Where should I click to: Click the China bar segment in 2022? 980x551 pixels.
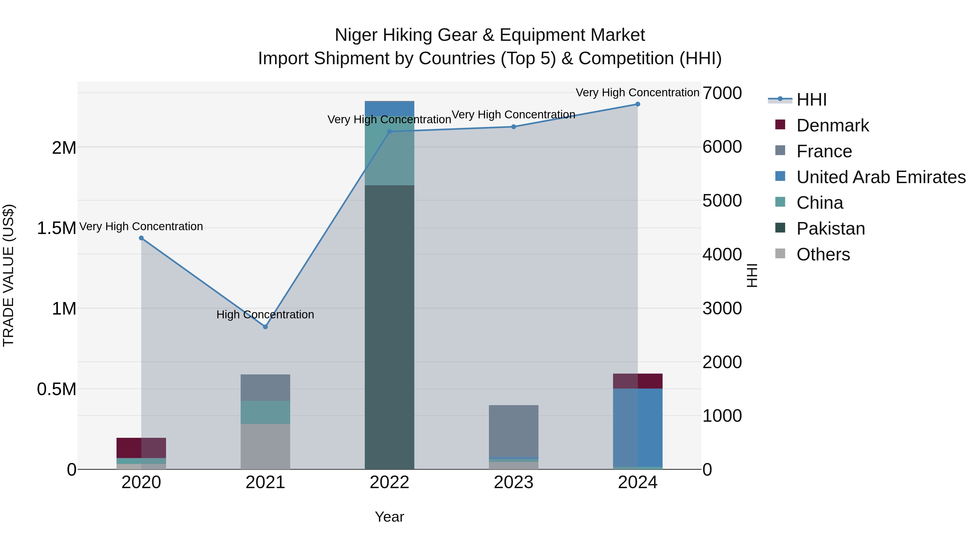click(x=389, y=151)
